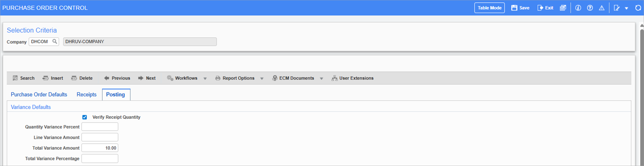Open the dropdown arrow beside edit icon
Image resolution: width=644 pixels, height=166 pixels.
pos(626,8)
